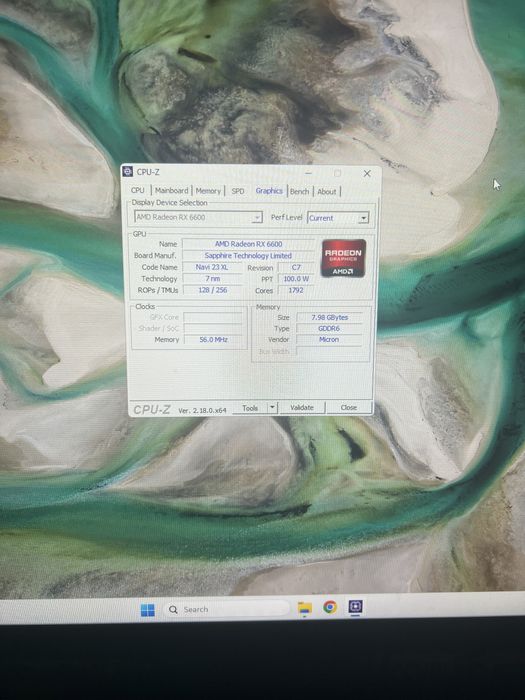Viewport: 525px width, 700px height.
Task: Expand the Tools dropdown arrow
Action: pos(272,408)
